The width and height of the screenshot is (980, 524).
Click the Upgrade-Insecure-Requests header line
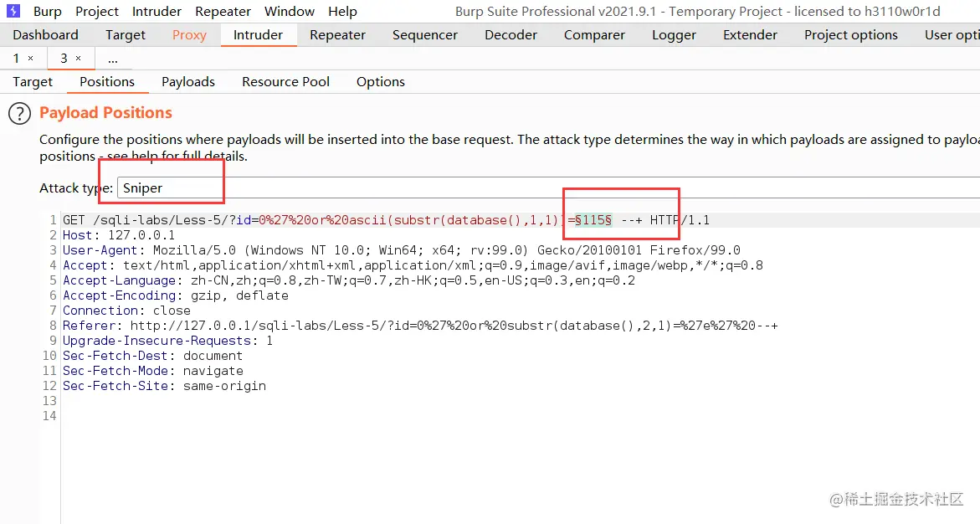tap(167, 340)
